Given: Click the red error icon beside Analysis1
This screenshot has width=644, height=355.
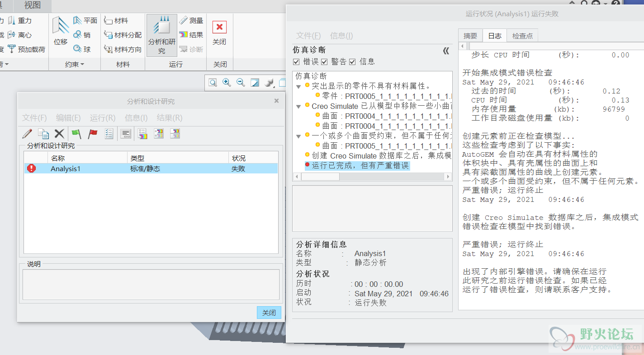Looking at the screenshot, I should 31,168.
